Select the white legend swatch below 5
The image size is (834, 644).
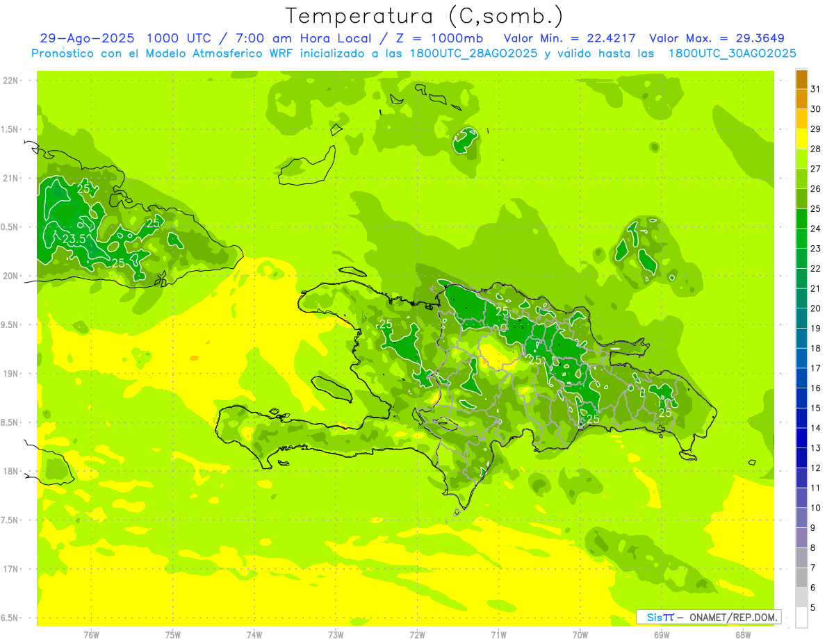pyautogui.click(x=801, y=618)
